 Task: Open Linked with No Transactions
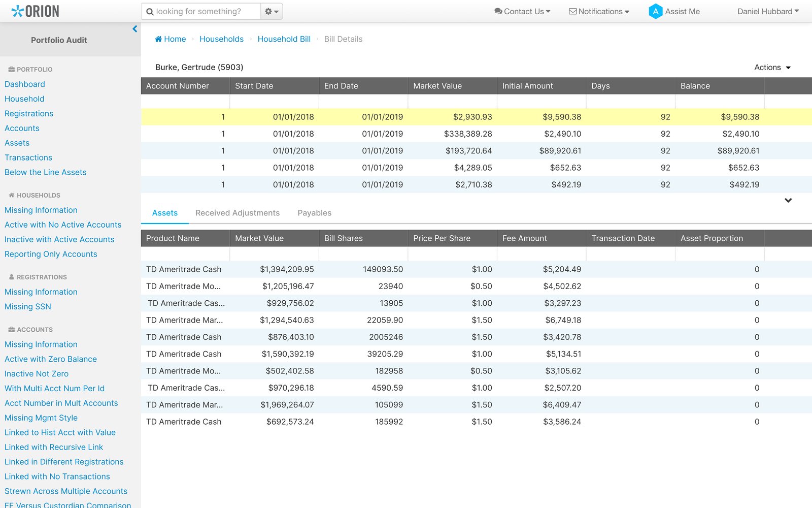point(57,477)
